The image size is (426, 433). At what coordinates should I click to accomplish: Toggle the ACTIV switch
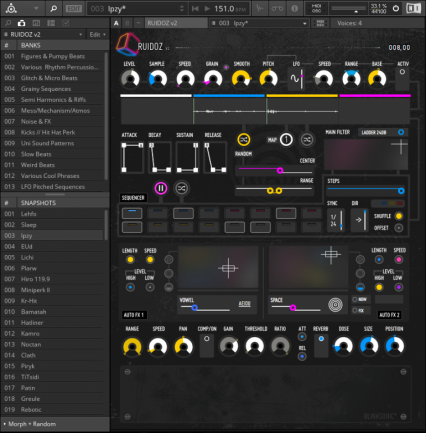pos(402,72)
